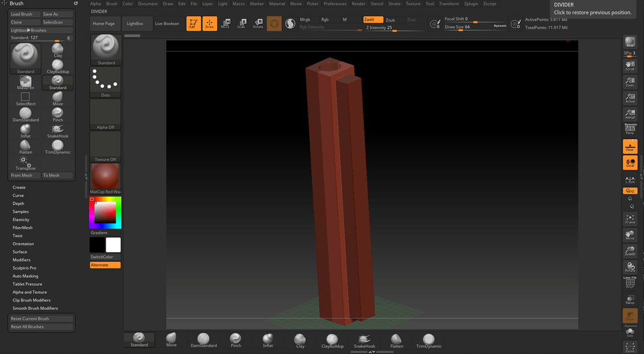Click the Scroll canvas icon
This screenshot has width=644, height=354.
pos(630,66)
